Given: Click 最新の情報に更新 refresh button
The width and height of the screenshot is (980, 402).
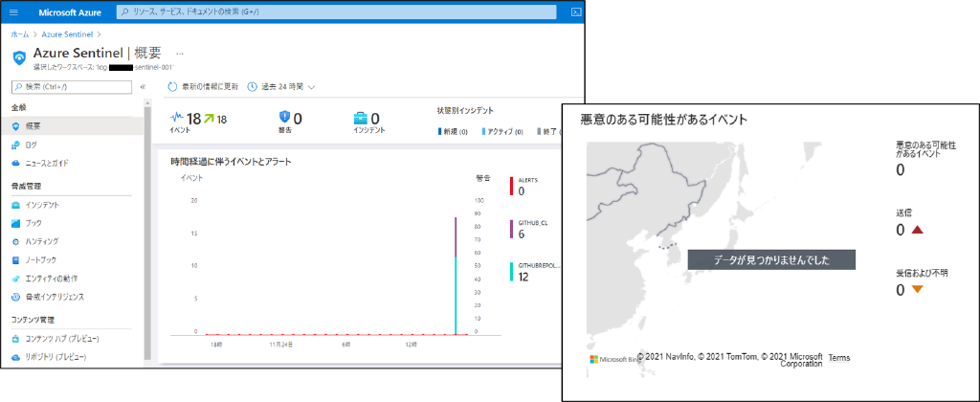Looking at the screenshot, I should point(203,87).
